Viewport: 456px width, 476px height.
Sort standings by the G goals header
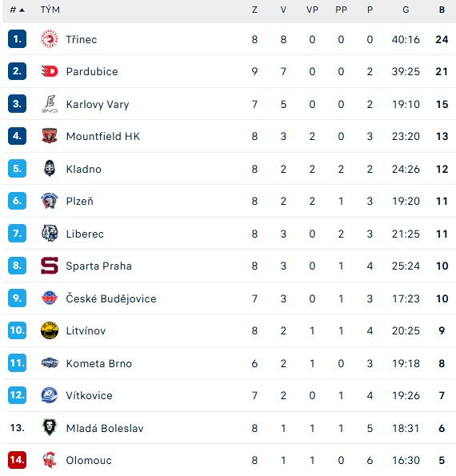pos(406,10)
